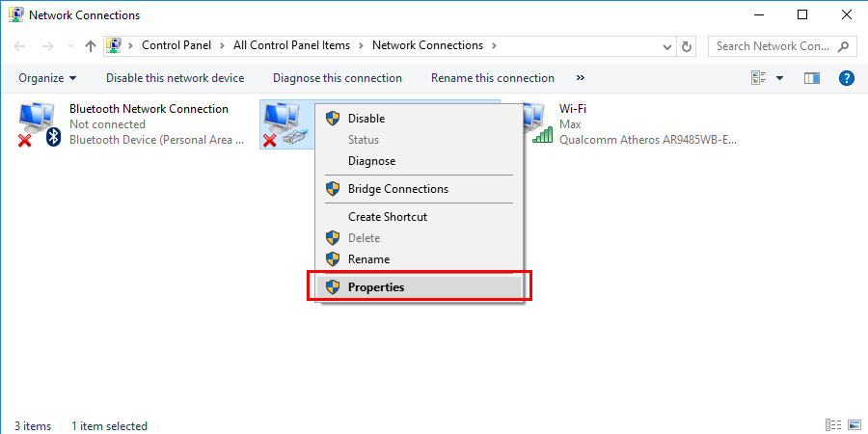The image size is (868, 434).
Task: Choose Properties from the context menu
Action: [376, 286]
